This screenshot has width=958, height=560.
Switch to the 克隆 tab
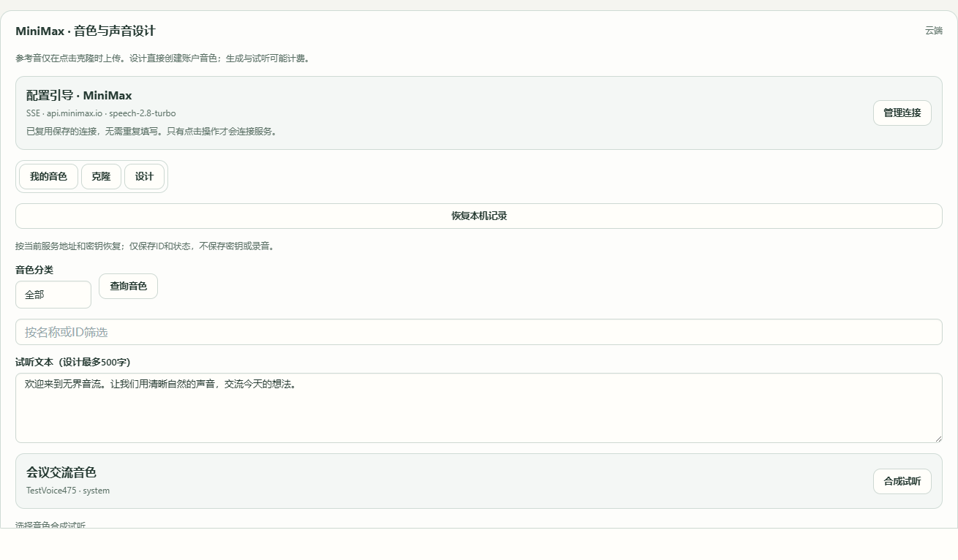pos(101,176)
